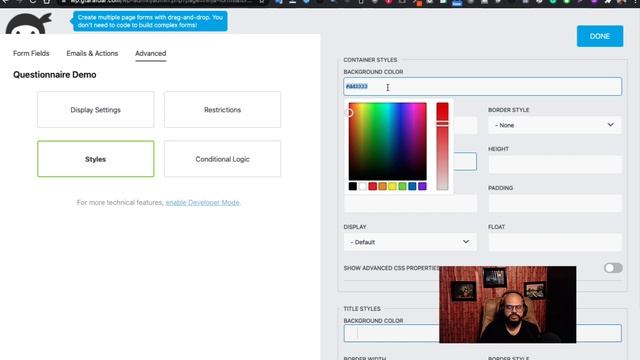This screenshot has height=360, width=640.
Task: Click the CONTAINER STYLES section heading
Action: (370, 60)
